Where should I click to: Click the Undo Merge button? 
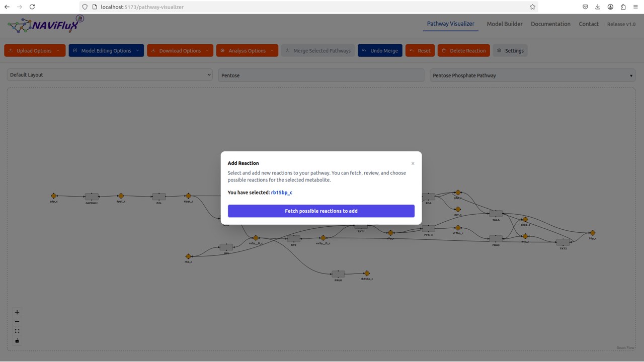[x=380, y=51]
